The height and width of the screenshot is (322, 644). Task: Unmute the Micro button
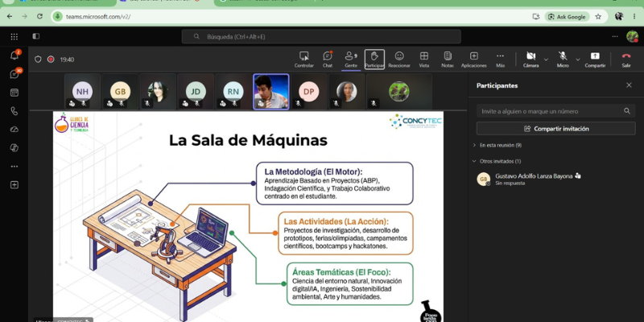(x=563, y=60)
